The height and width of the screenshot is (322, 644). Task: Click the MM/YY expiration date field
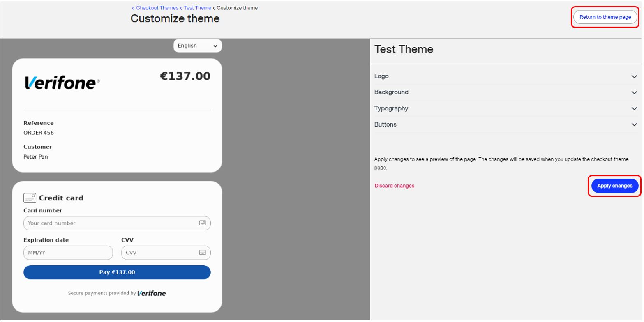coord(68,253)
